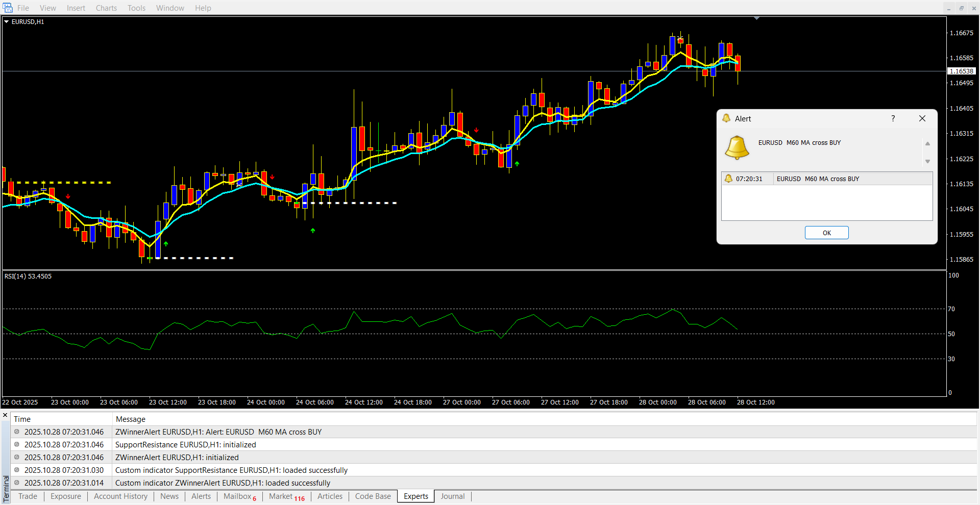Screen dimensions: 980x505
Task: Select the SupportResistance initialized log row
Action: click(186, 445)
